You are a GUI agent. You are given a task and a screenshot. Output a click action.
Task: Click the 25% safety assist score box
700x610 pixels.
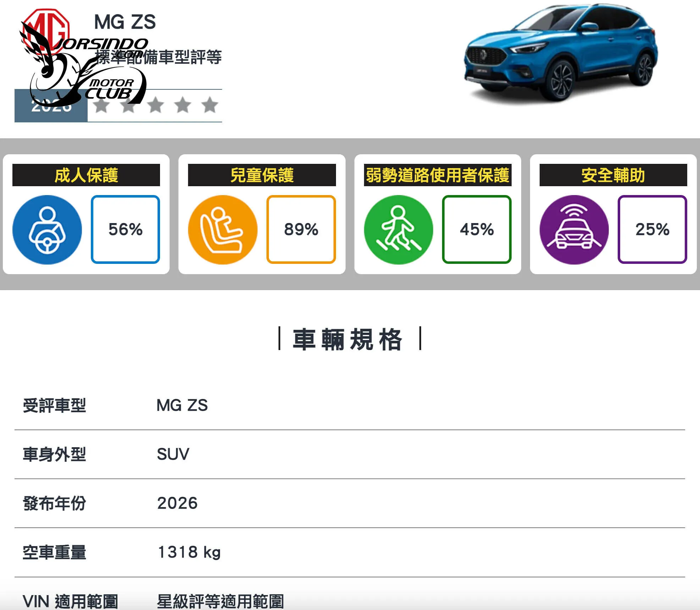[652, 229]
